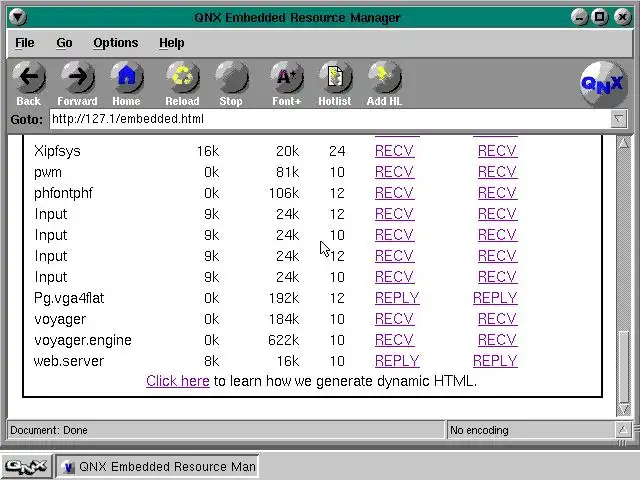The image size is (640, 480).
Task: Click the 106k value
Action: point(283,193)
